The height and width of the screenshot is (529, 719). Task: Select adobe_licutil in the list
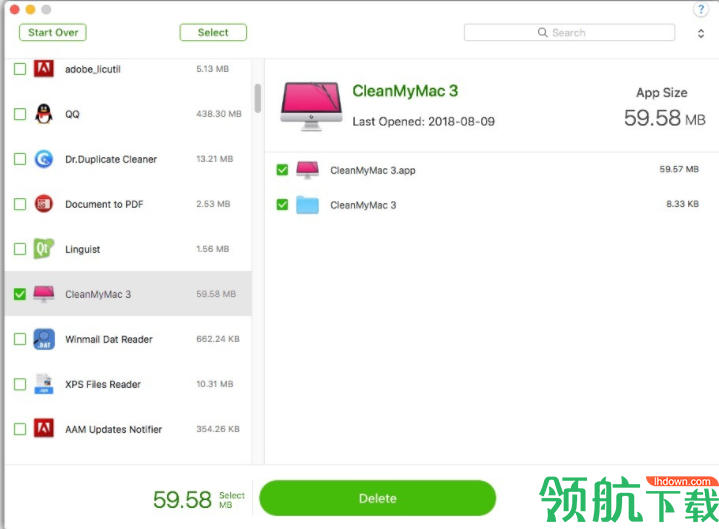(x=93, y=69)
